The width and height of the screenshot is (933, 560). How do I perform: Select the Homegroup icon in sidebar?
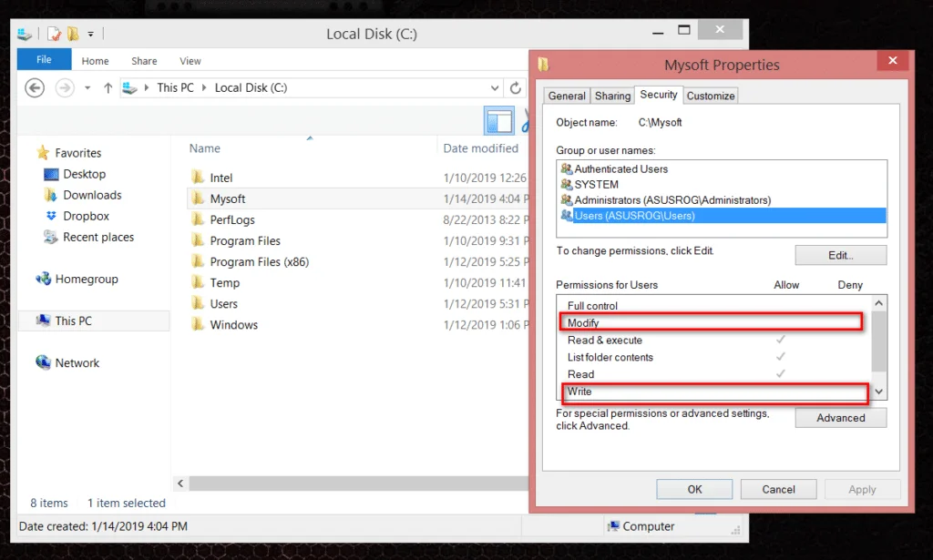coord(43,280)
